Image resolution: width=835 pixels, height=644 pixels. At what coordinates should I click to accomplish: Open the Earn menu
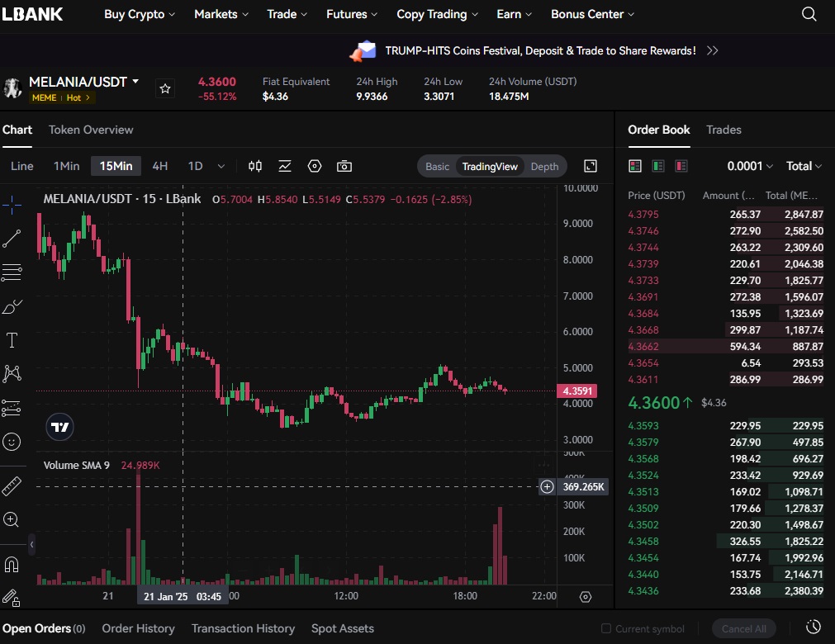tap(515, 14)
